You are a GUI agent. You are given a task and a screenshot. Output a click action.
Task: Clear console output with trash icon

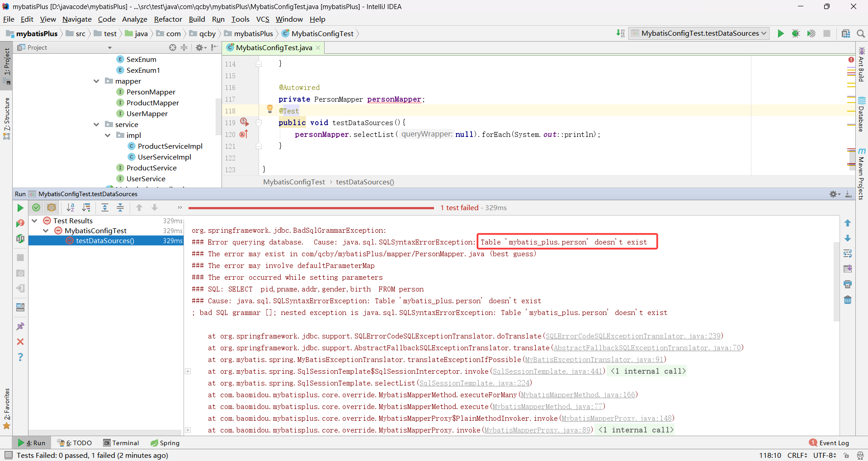(848, 300)
